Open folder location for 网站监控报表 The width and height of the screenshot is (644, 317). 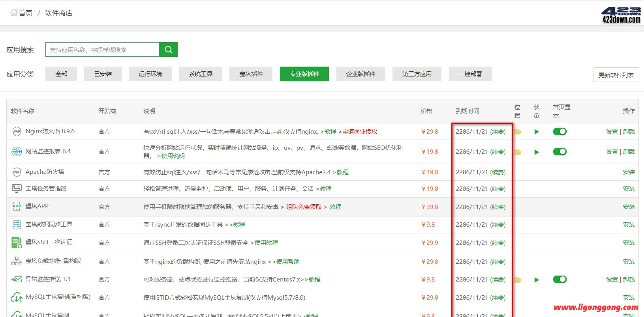tap(518, 152)
